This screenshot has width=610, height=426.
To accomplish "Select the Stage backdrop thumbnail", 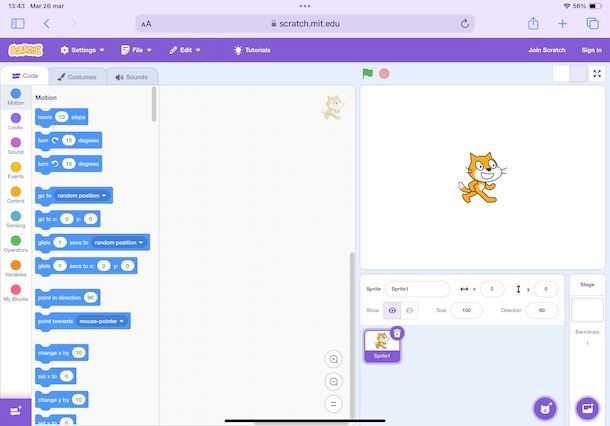I will 587,310.
